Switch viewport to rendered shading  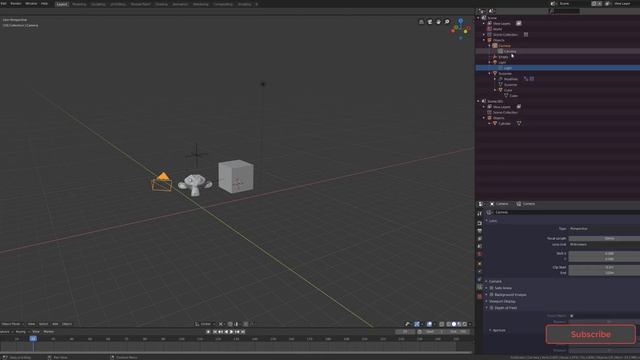point(464,324)
